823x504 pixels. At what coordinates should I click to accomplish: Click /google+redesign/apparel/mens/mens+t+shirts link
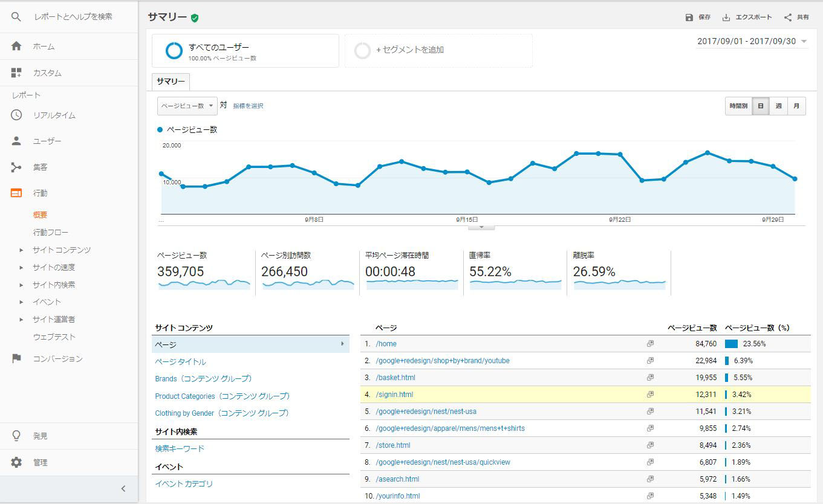tap(450, 428)
